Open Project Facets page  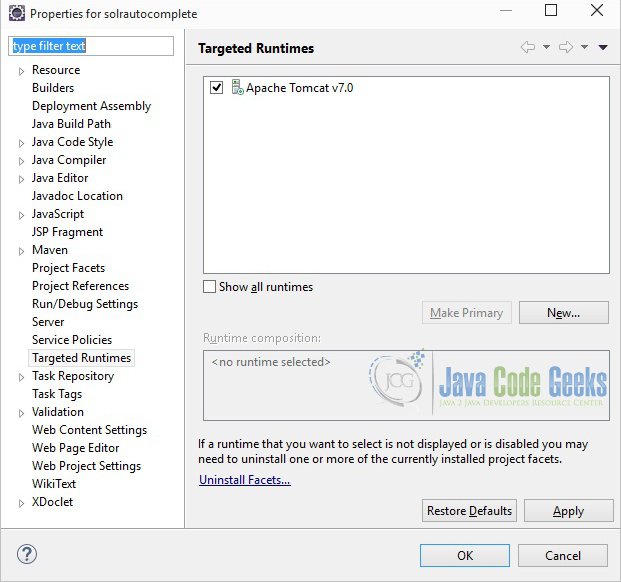[x=69, y=268]
